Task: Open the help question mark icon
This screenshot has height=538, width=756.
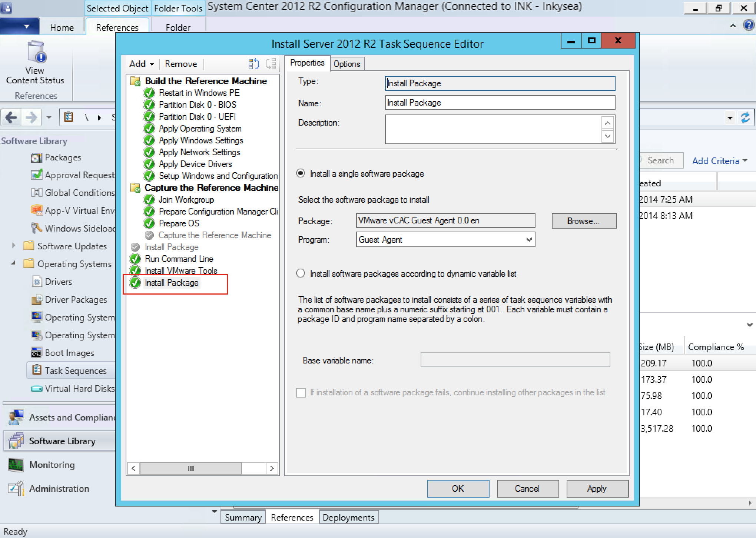Action: [749, 26]
